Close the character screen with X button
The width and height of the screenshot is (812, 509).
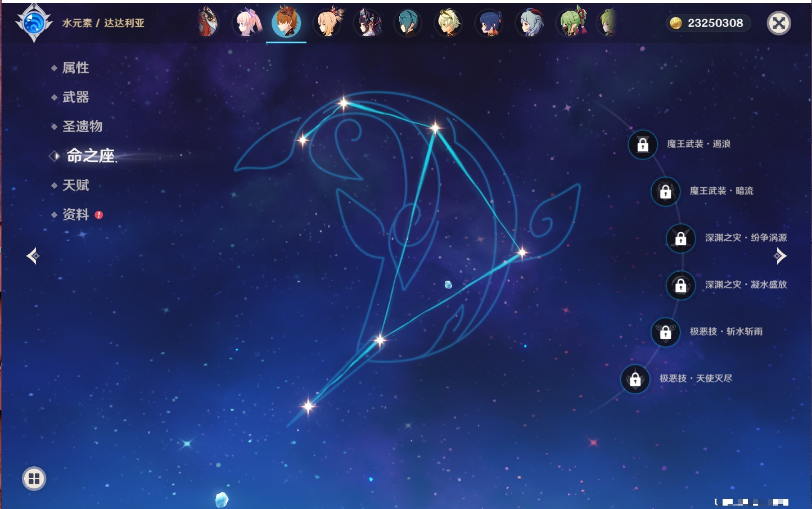[779, 23]
